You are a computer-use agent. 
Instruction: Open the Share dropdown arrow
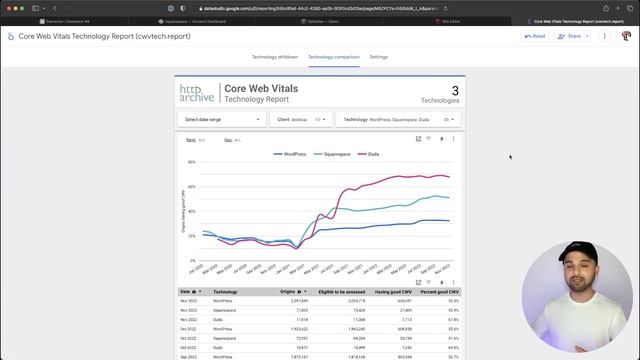587,36
